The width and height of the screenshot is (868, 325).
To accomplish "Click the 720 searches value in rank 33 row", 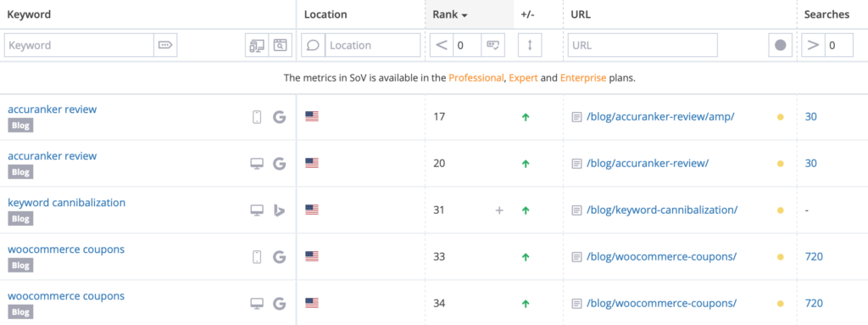I will [814, 257].
